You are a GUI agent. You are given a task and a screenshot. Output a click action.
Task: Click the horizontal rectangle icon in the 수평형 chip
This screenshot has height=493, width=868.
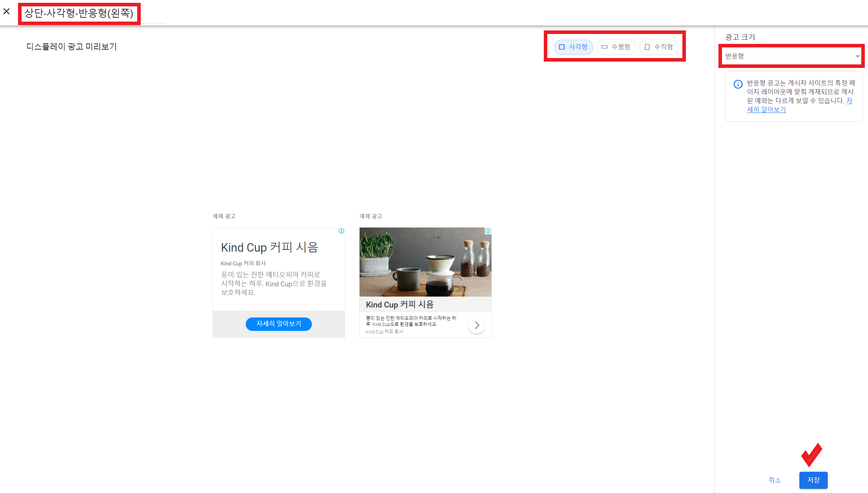(x=604, y=47)
